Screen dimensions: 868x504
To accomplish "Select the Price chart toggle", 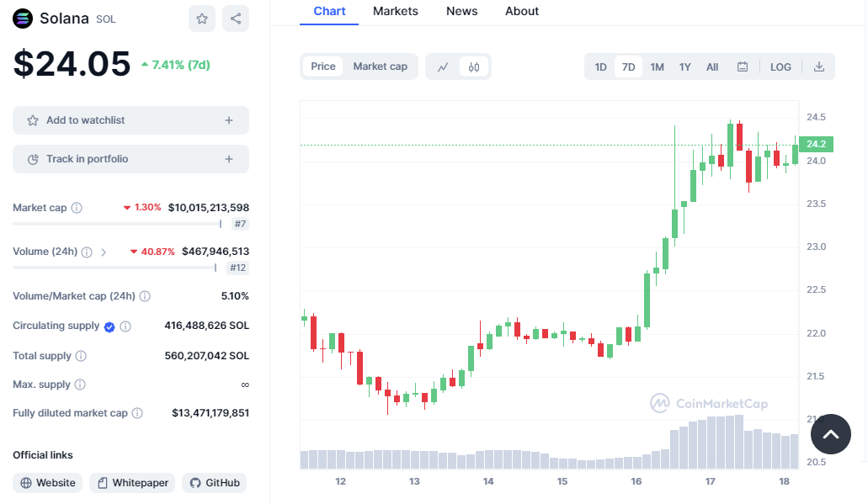I will [323, 66].
